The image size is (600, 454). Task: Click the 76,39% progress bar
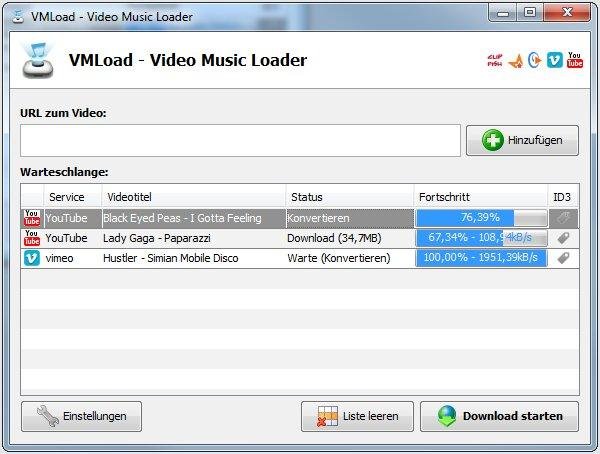[x=481, y=218]
